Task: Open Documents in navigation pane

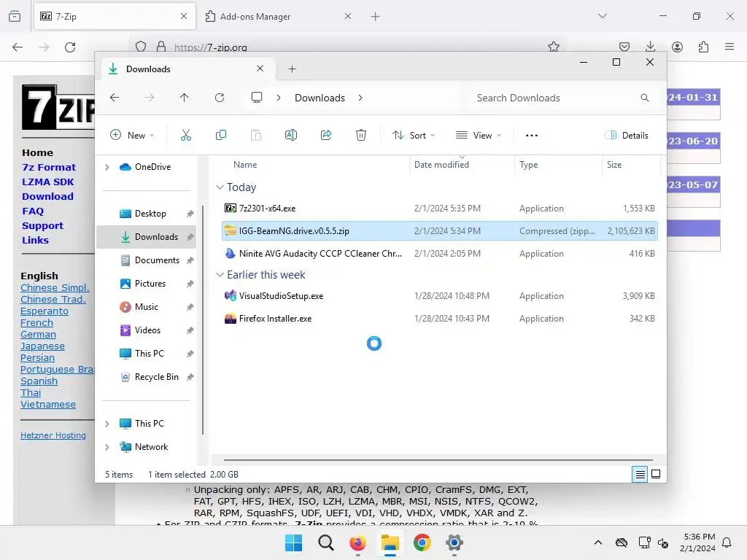Action: pyautogui.click(x=147, y=260)
